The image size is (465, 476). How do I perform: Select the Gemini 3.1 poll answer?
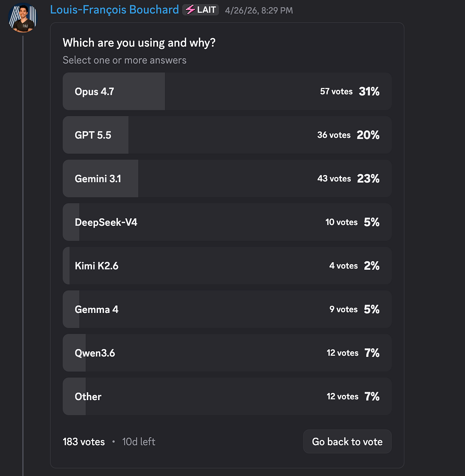(x=227, y=178)
